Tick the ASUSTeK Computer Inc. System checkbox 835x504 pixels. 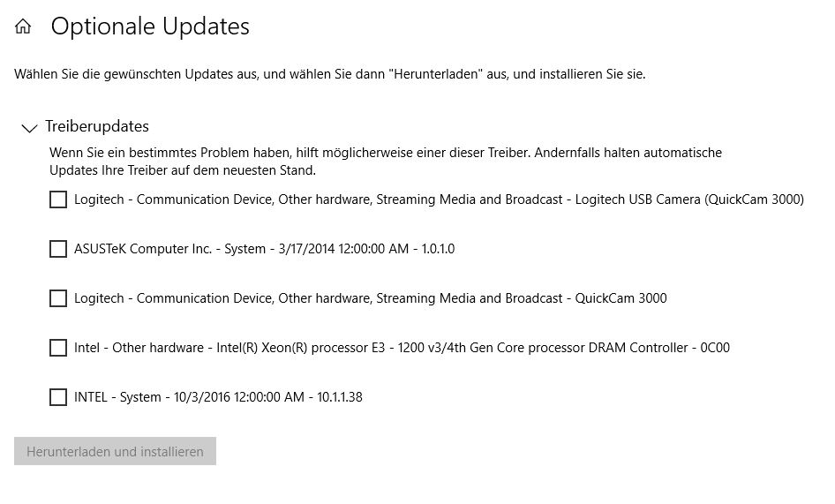58,249
